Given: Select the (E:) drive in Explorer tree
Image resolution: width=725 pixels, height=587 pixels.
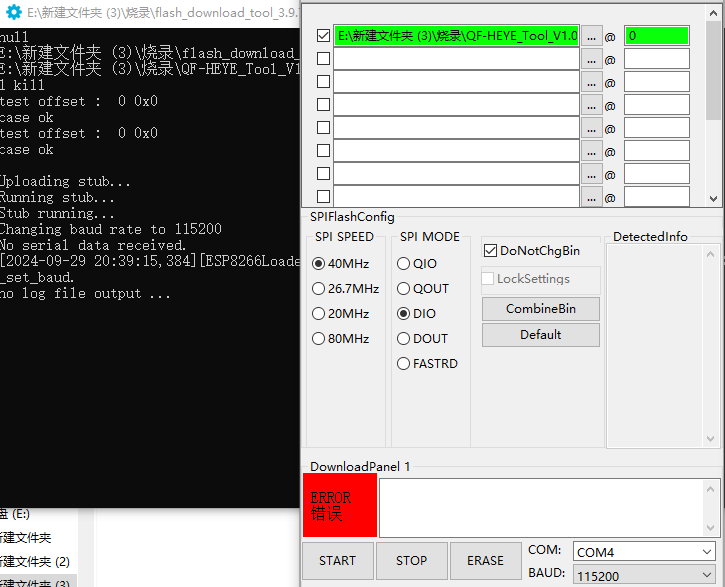Looking at the screenshot, I should click(15, 514).
